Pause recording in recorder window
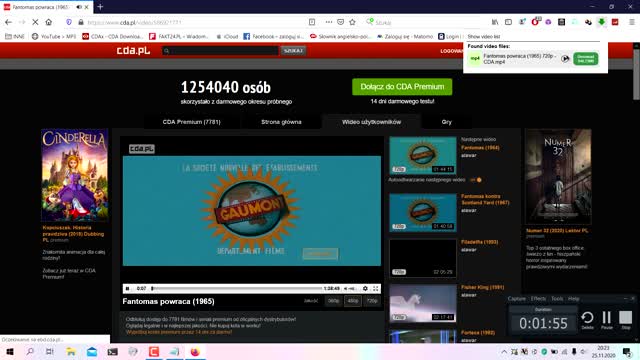 607,320
